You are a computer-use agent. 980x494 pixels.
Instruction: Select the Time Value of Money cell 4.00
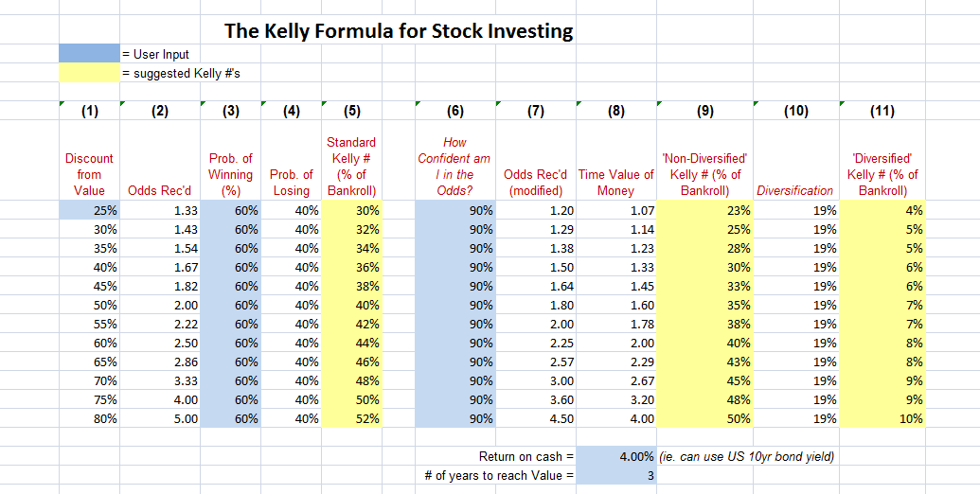coord(616,418)
